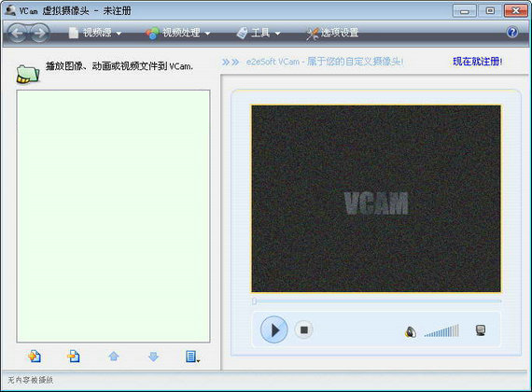
Task: Click the blue help question mark icon
Action: 512,33
